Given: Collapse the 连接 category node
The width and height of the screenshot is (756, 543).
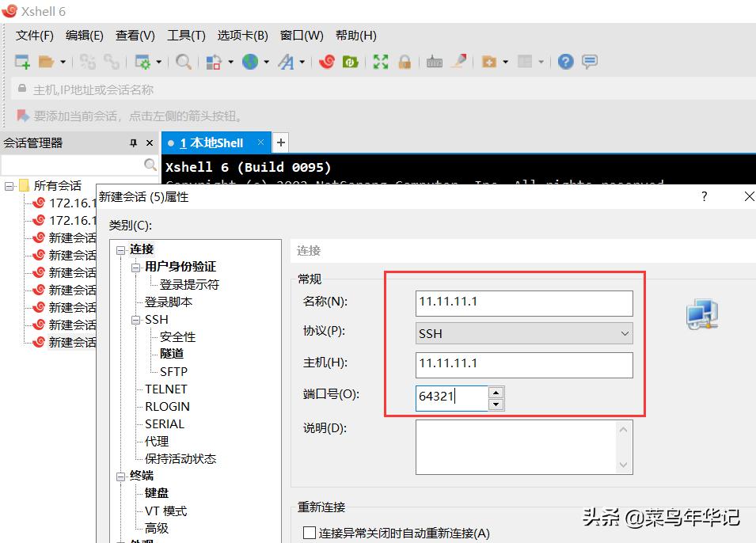Looking at the screenshot, I should coord(120,250).
